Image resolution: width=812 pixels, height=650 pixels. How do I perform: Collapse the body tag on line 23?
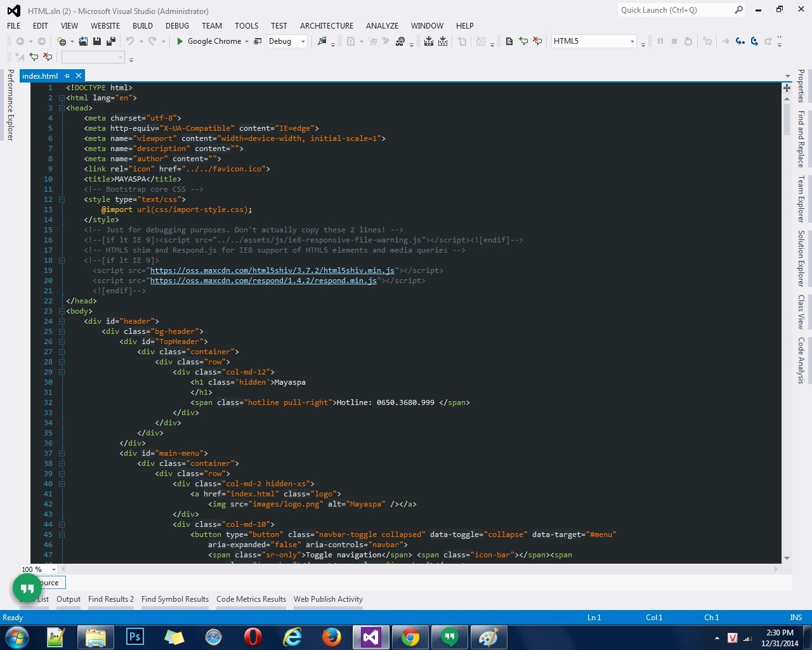[x=62, y=311]
